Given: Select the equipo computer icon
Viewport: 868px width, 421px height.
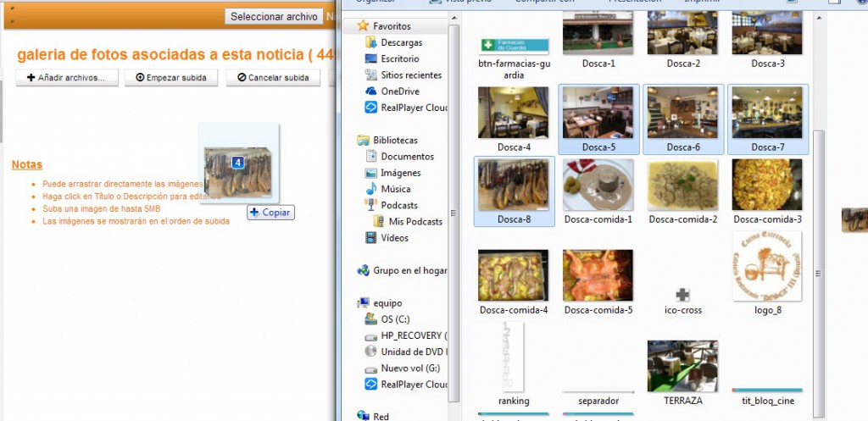Looking at the screenshot, I should pyautogui.click(x=363, y=303).
